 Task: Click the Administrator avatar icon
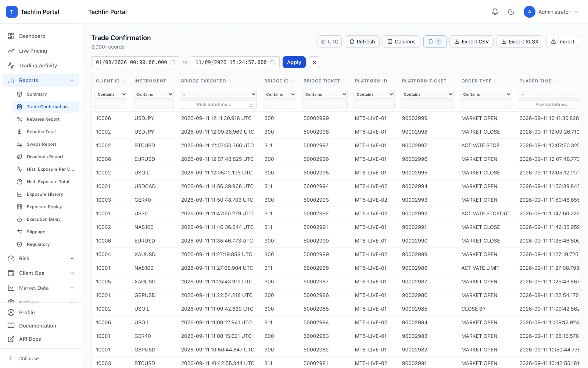(529, 12)
